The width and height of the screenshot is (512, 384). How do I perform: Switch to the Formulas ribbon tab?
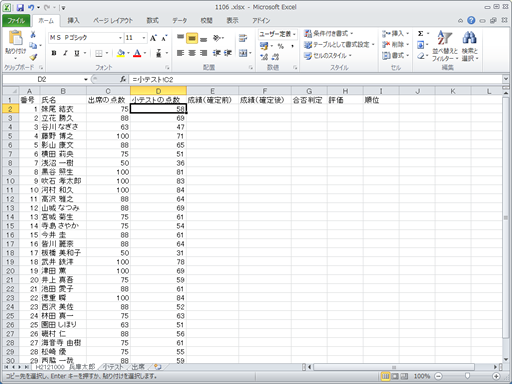[x=152, y=21]
